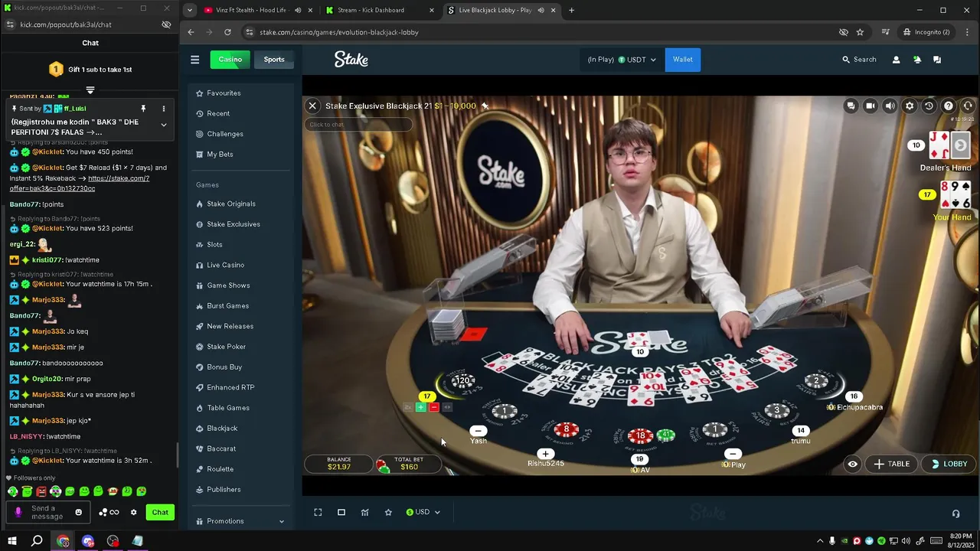Open the notifications bell icon

pos(917,60)
